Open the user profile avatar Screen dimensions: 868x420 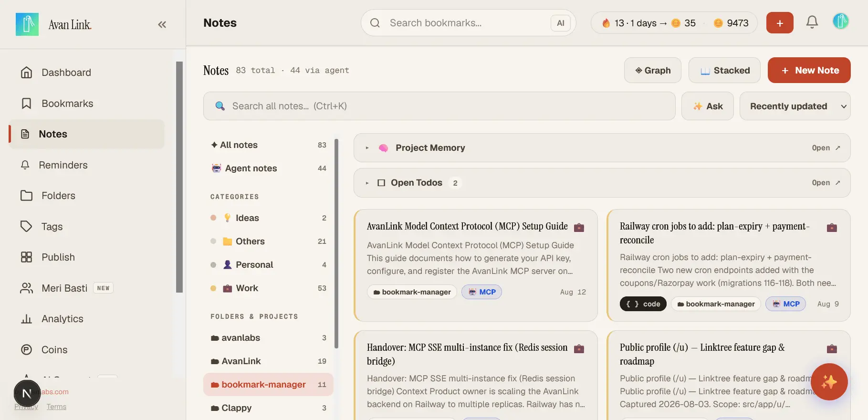(841, 21)
